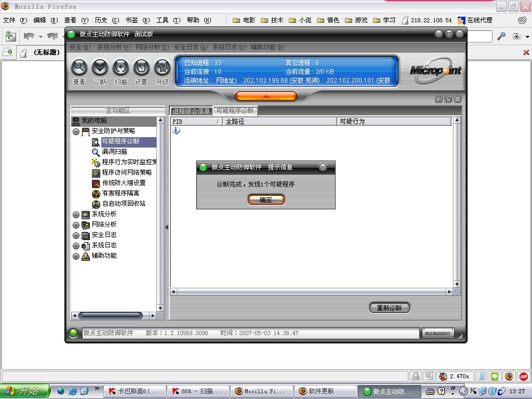Click the Adblock Plus ABP status icon

click(x=524, y=376)
